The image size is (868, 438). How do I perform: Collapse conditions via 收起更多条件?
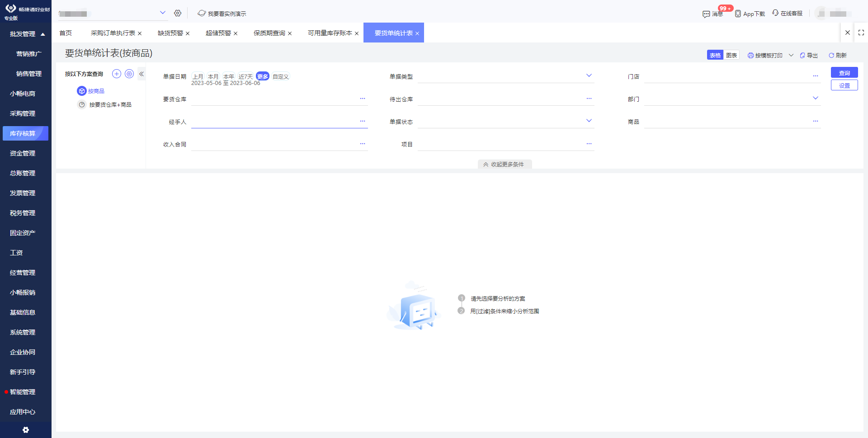[x=505, y=164]
